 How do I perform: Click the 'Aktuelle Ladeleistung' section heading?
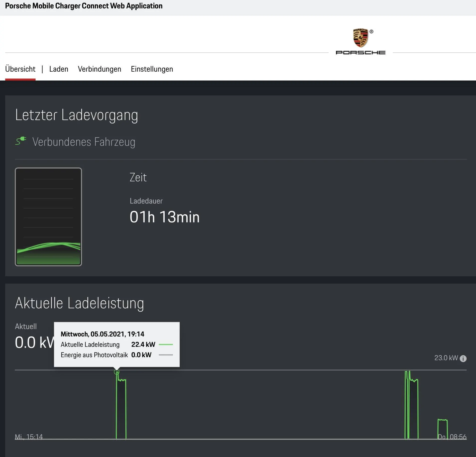click(79, 303)
